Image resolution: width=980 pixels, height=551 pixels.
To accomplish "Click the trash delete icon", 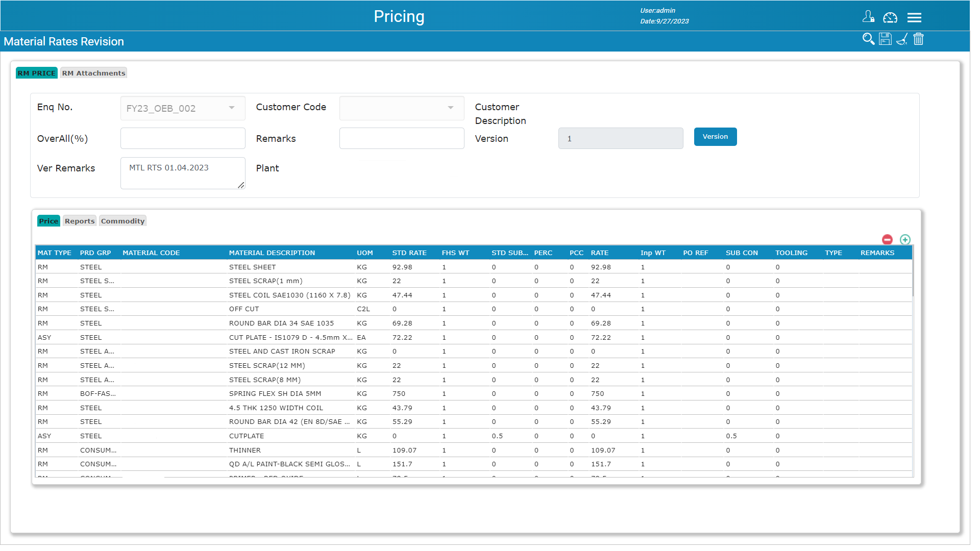I will coord(918,39).
